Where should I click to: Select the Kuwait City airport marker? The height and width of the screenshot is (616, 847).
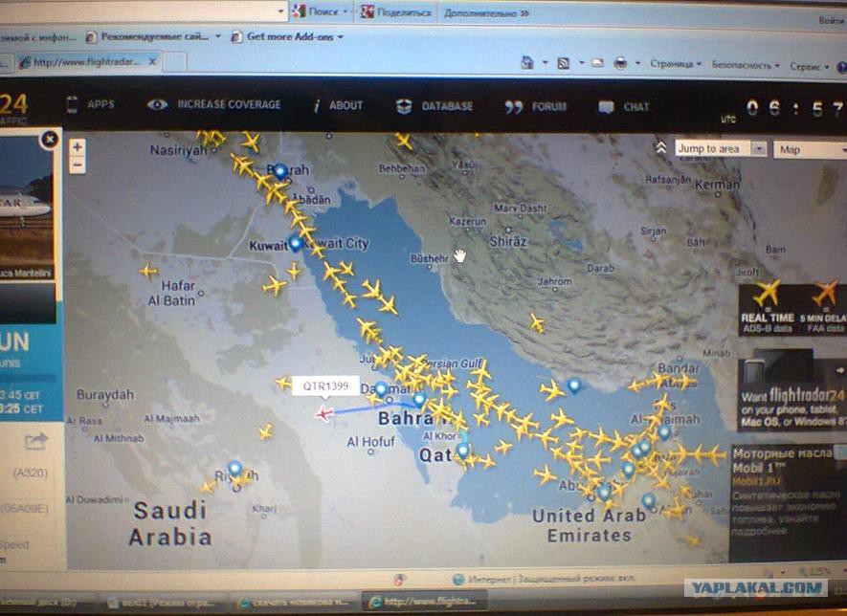coord(295,244)
